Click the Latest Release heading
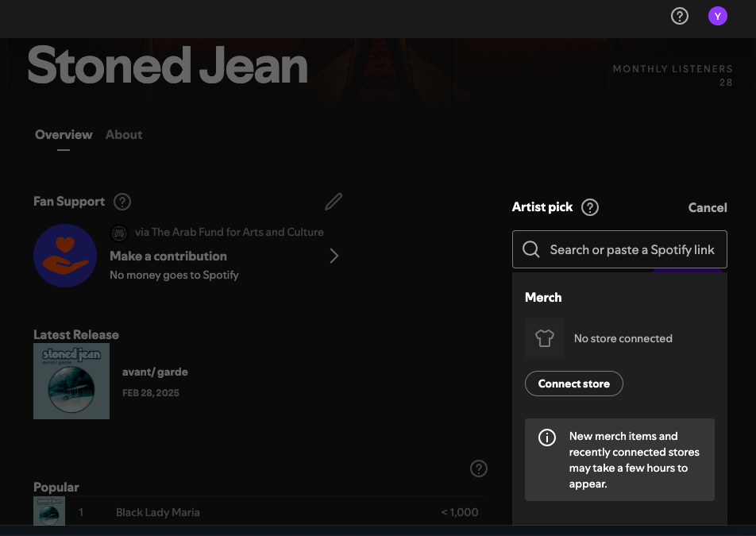 point(76,334)
